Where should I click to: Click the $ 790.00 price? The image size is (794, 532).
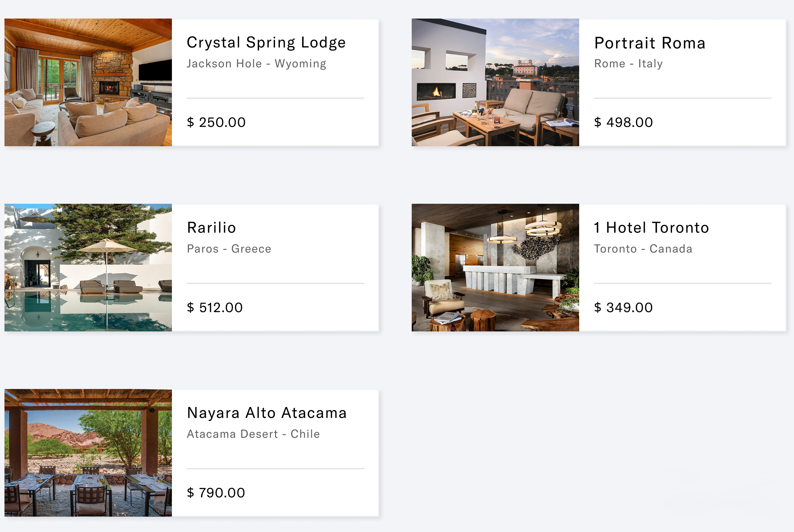216,493
